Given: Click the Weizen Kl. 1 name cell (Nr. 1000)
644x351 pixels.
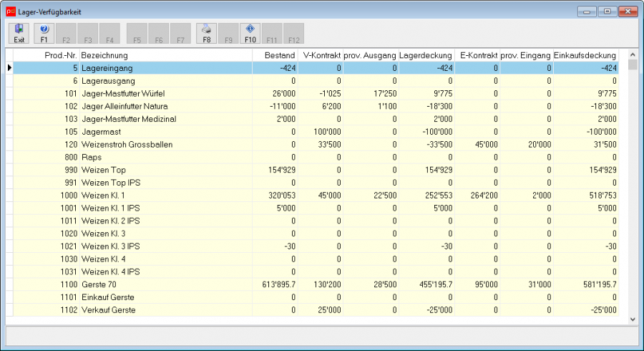Looking at the screenshot, I should click(165, 196).
